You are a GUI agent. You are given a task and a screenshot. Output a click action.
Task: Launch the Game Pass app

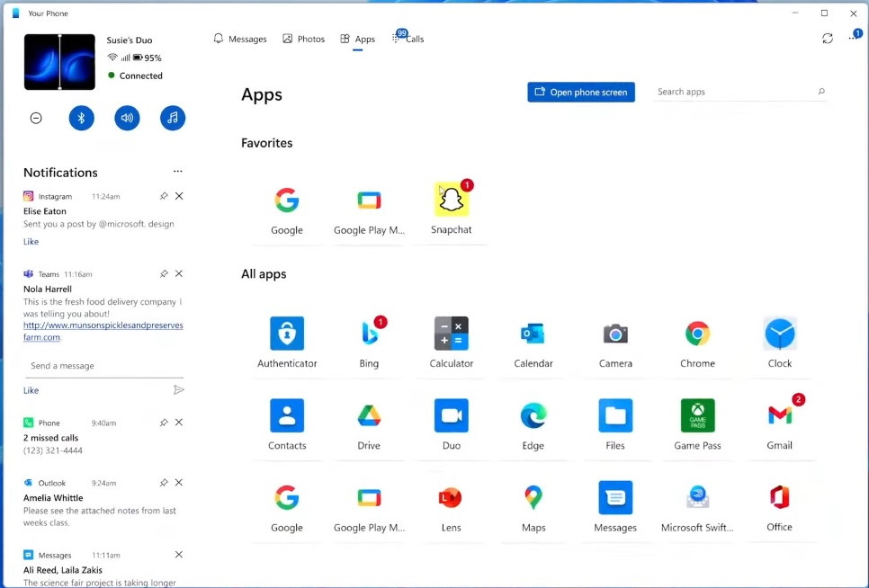pyautogui.click(x=697, y=415)
